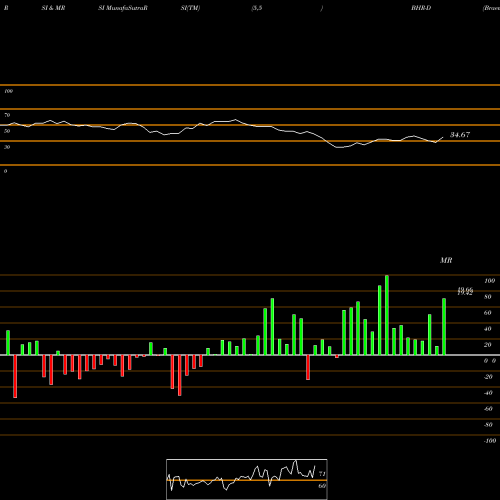Click the value 60 in mini chart

[x=322, y=486]
